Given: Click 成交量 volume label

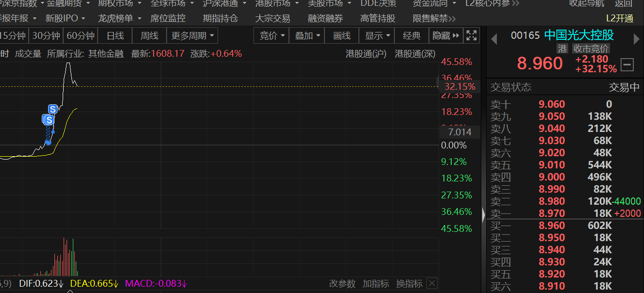Looking at the screenshot, I should pos(28,53).
